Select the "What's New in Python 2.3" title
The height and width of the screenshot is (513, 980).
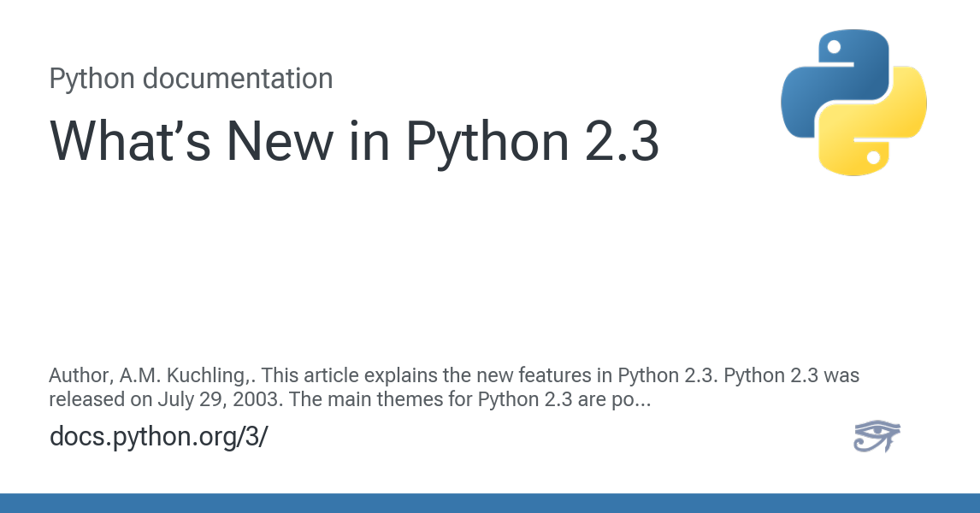tap(354, 140)
